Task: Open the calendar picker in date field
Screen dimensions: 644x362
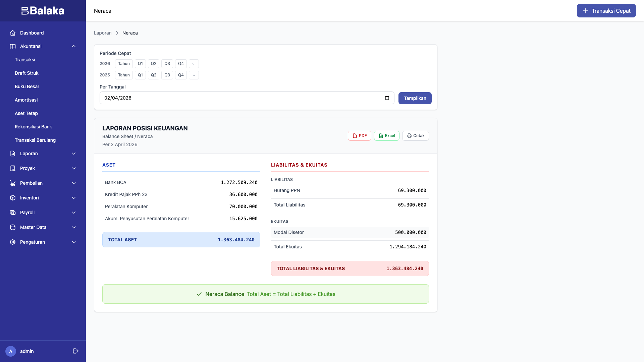Action: click(387, 98)
